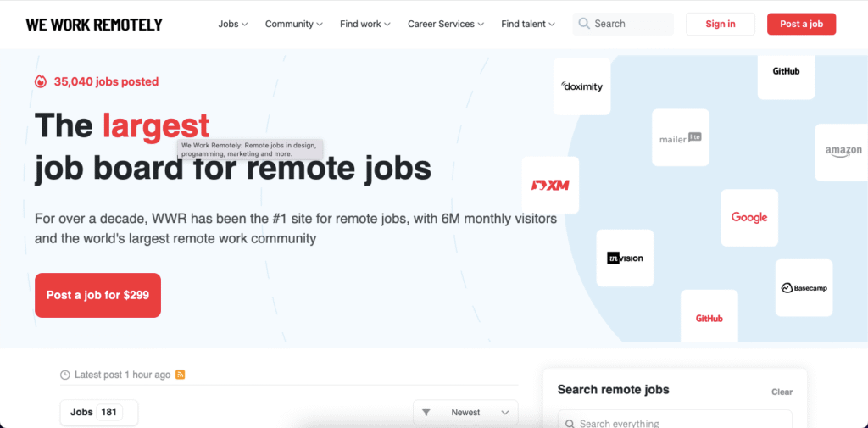The image size is (868, 428).
Task: Click the Sign in button
Action: pyautogui.click(x=721, y=24)
